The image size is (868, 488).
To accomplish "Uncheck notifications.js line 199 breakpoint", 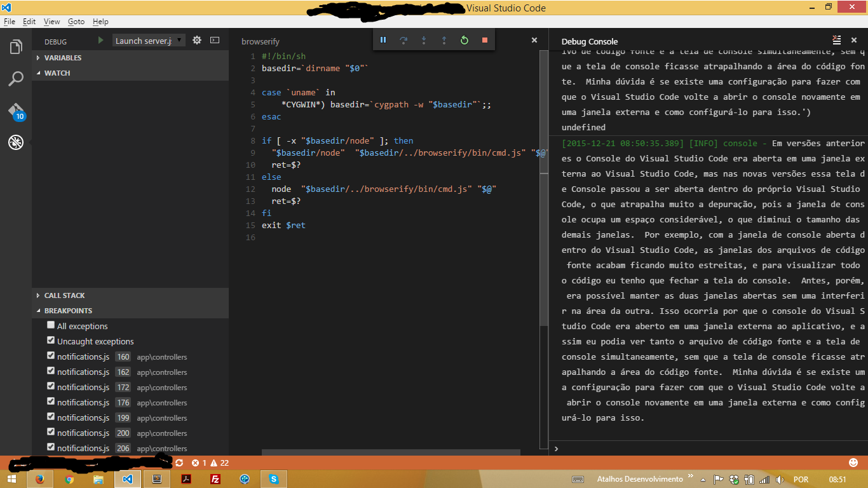I will [51, 417].
